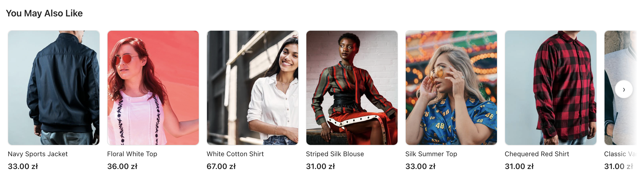644x190 pixels.
Task: Open the Striped Silk Blouse product image
Action: click(352, 88)
